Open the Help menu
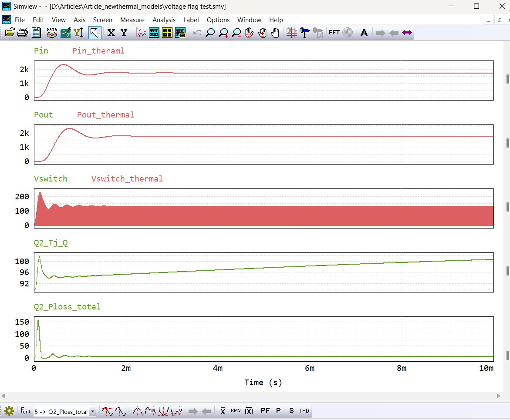The image size is (510, 420). (x=276, y=20)
